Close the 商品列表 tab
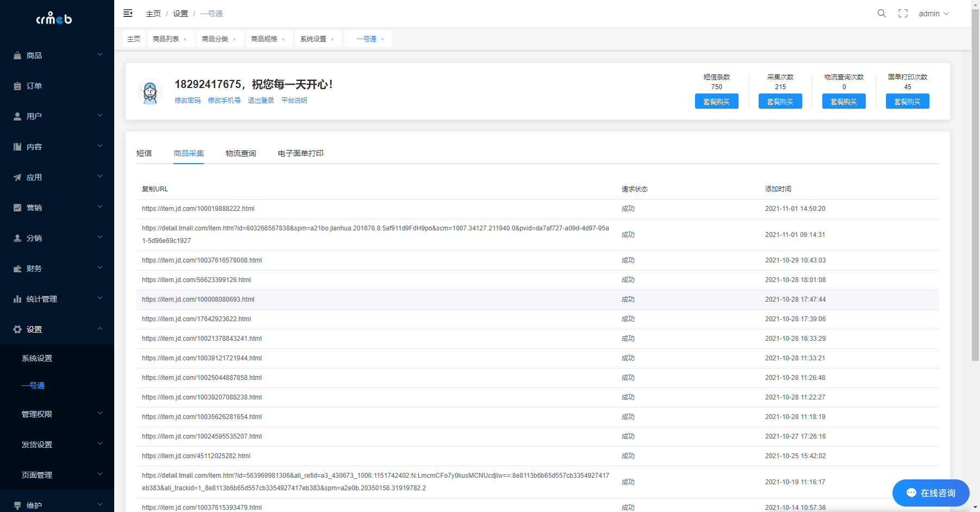This screenshot has width=980, height=512. [185, 39]
